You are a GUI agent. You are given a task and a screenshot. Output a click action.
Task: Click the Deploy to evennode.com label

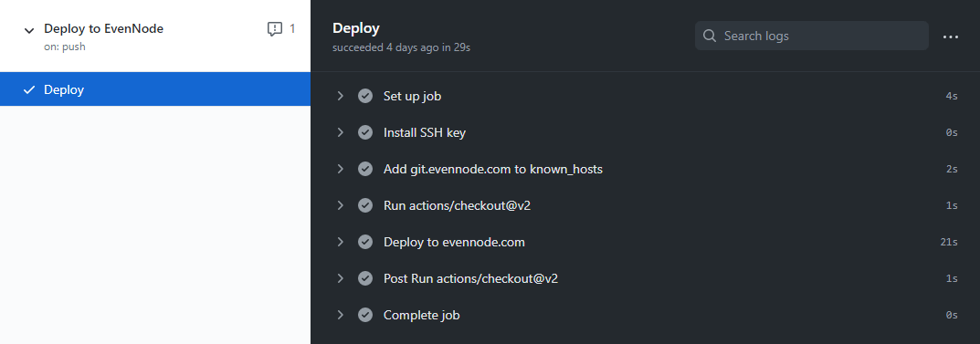pos(454,242)
